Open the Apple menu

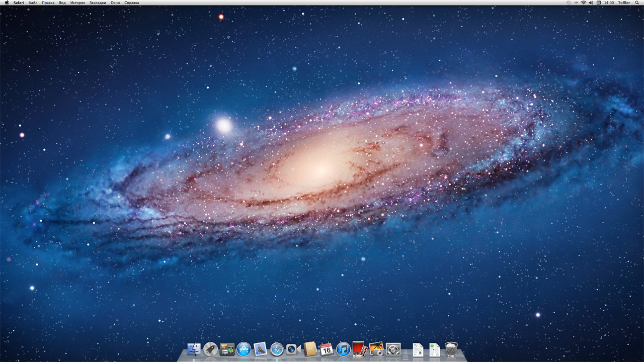coord(7,3)
